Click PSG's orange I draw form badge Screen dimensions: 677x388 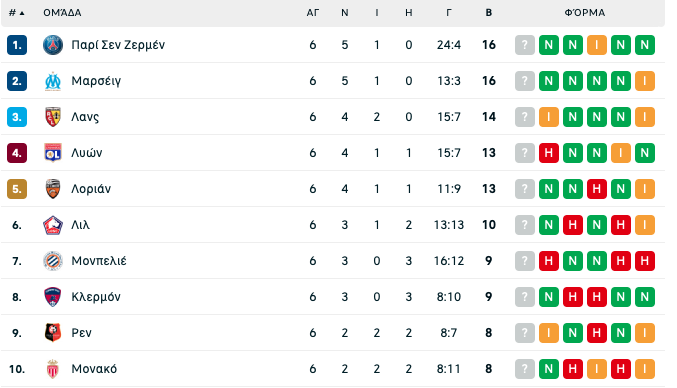coord(597,45)
